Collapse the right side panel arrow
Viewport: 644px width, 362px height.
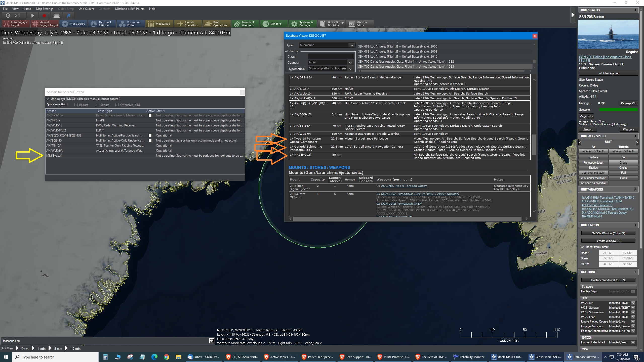click(x=573, y=15)
